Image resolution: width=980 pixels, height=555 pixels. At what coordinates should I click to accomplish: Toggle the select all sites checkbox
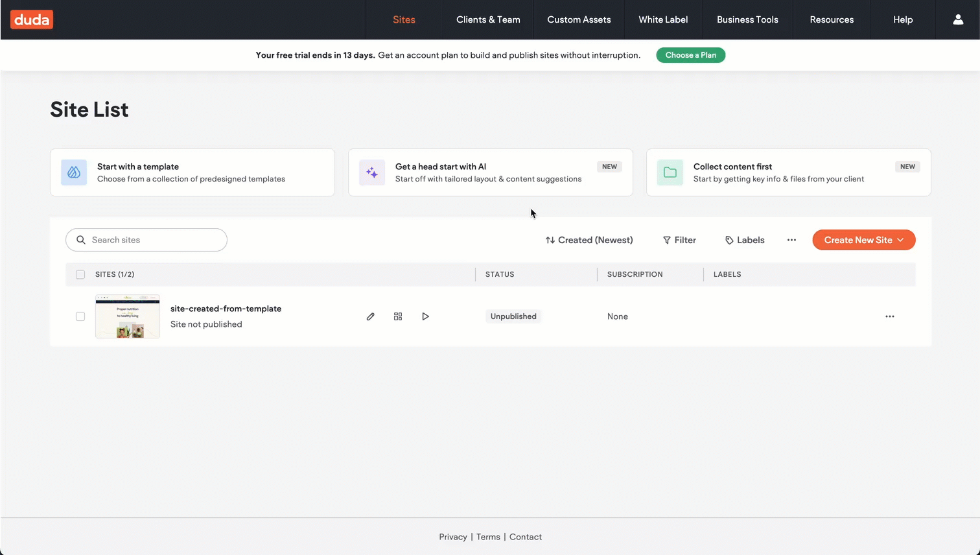click(80, 274)
